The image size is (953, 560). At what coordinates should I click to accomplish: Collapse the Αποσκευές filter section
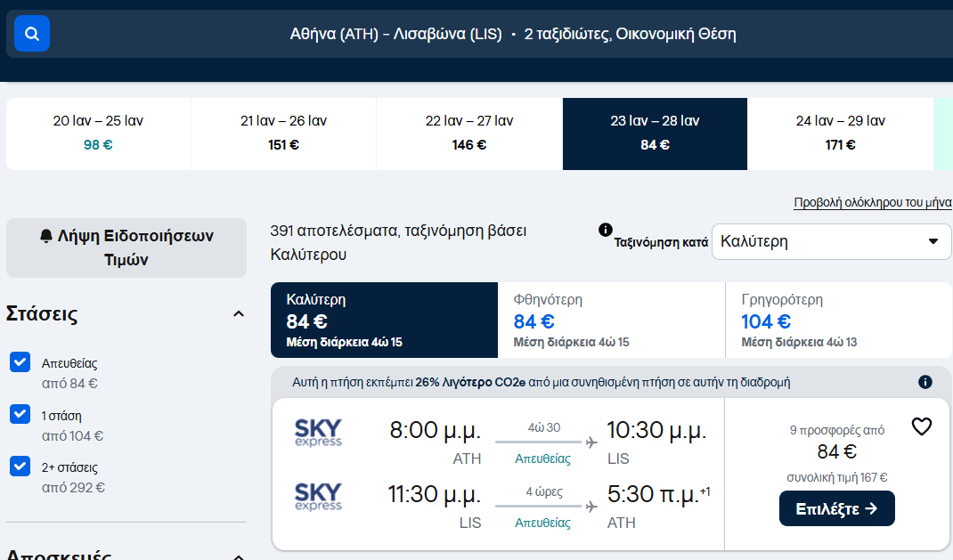click(239, 556)
